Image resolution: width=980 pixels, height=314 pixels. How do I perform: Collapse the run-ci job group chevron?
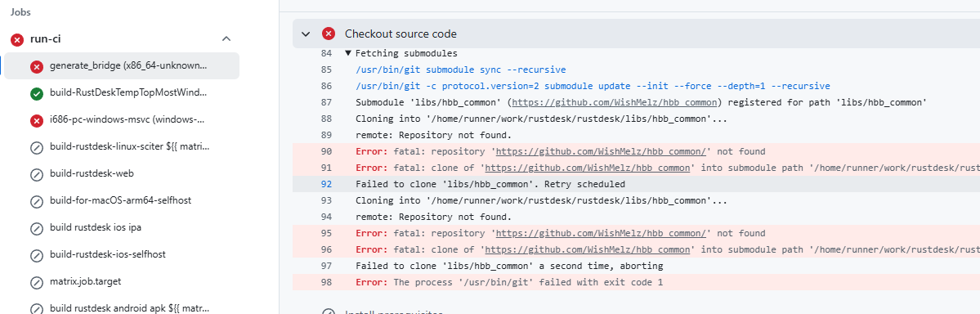(x=227, y=38)
